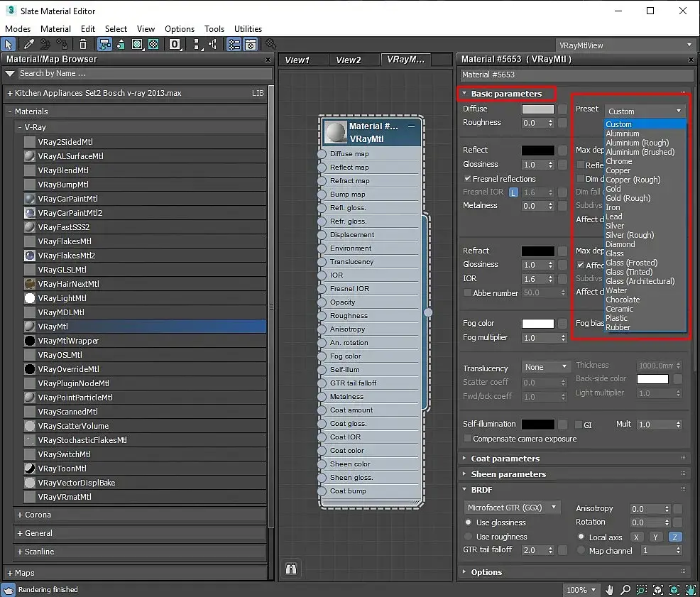The image size is (700, 597).
Task: Click the Pan hand tool
Action: 609,590
